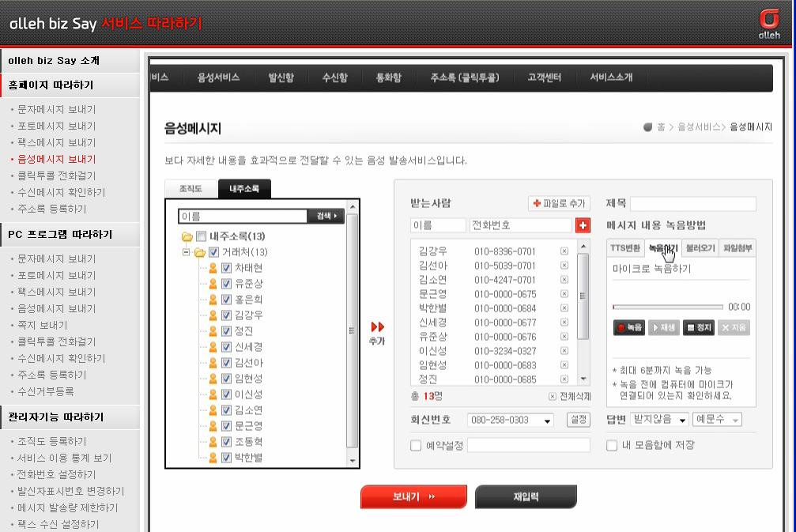This screenshot has height=532, width=796.
Task: Enable the 예약설정 checkbox
Action: tap(416, 446)
